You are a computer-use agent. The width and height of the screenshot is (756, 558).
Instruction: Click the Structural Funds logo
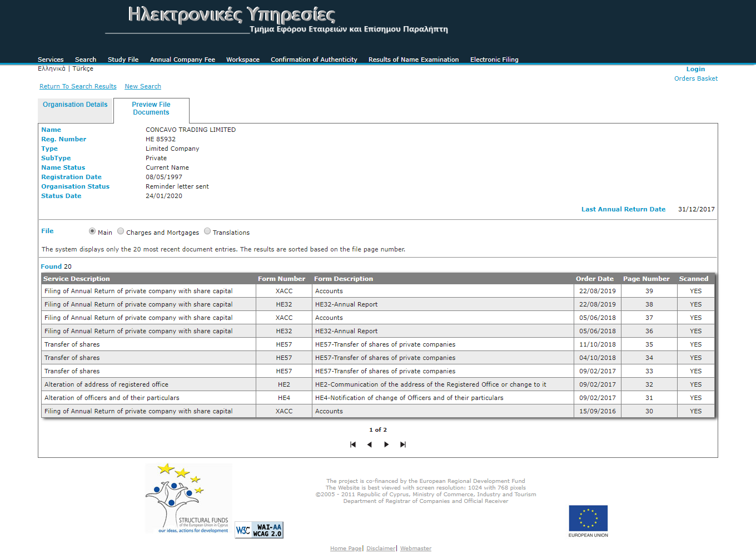(188, 498)
